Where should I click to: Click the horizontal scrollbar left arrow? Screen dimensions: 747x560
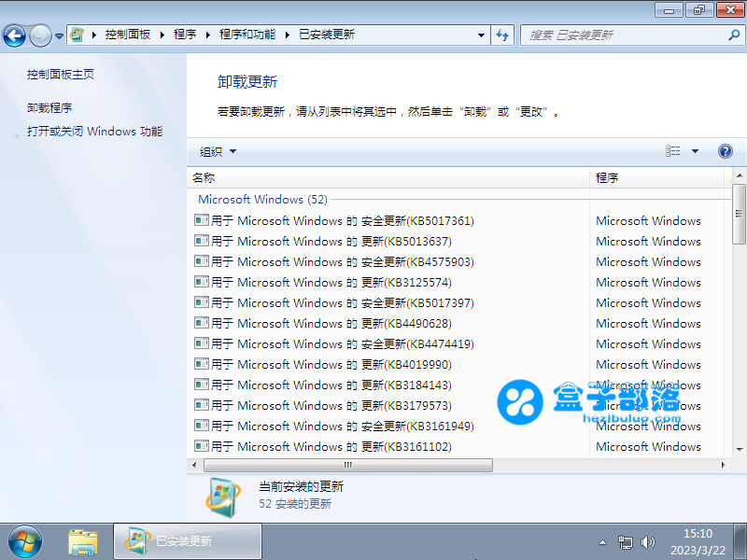click(194, 465)
